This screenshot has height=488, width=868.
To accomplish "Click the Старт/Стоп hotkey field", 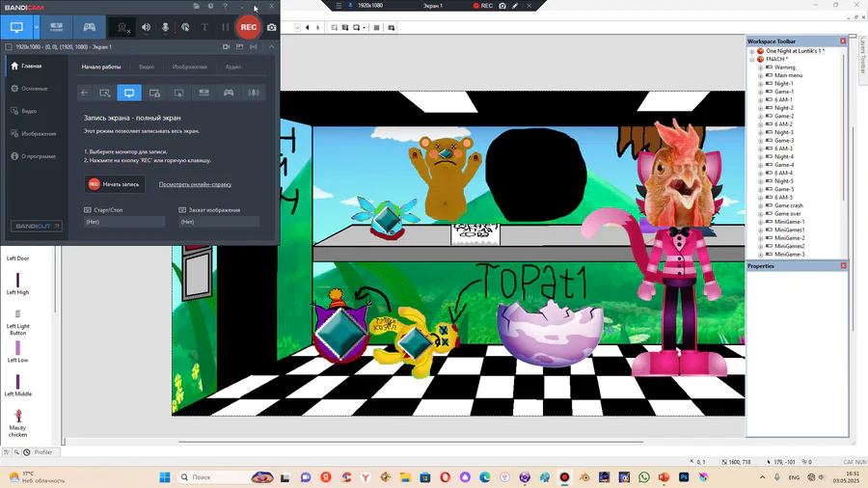I will pos(124,222).
